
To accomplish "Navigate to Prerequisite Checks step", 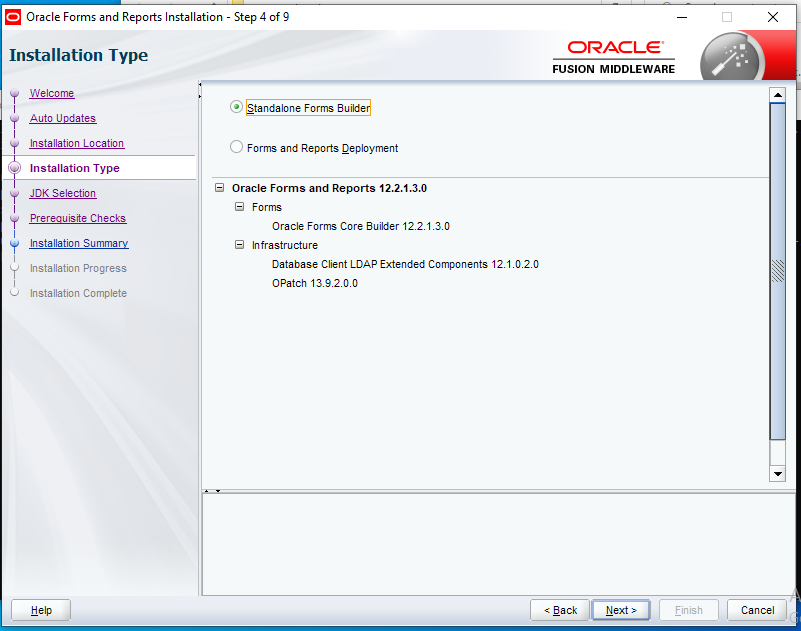I will (78, 219).
